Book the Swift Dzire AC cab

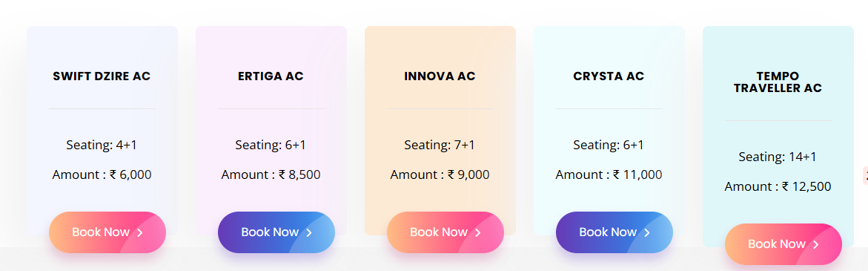tap(107, 232)
